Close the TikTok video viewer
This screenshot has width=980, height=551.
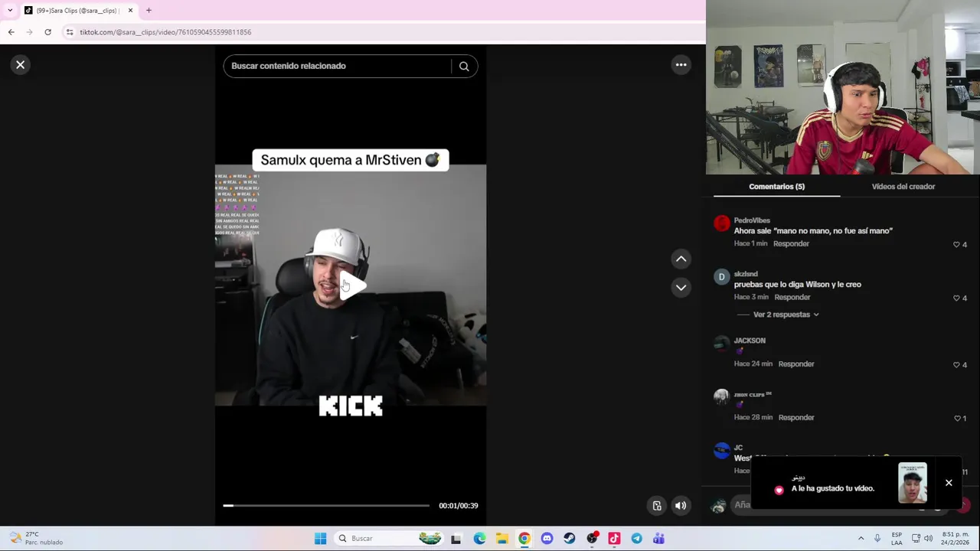(x=21, y=65)
